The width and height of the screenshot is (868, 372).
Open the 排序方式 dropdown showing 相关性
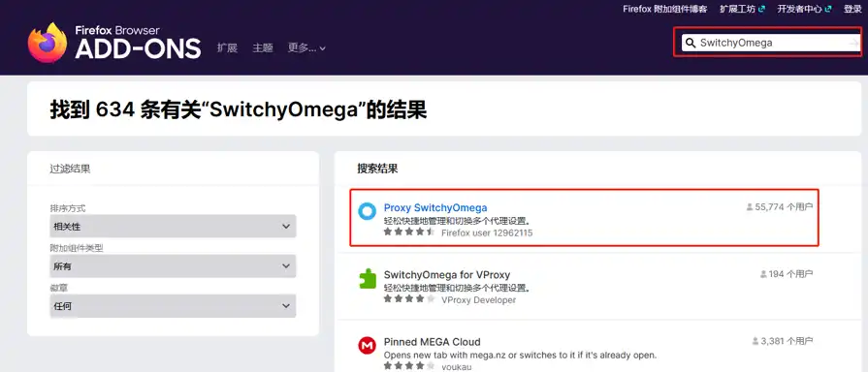coord(173,226)
